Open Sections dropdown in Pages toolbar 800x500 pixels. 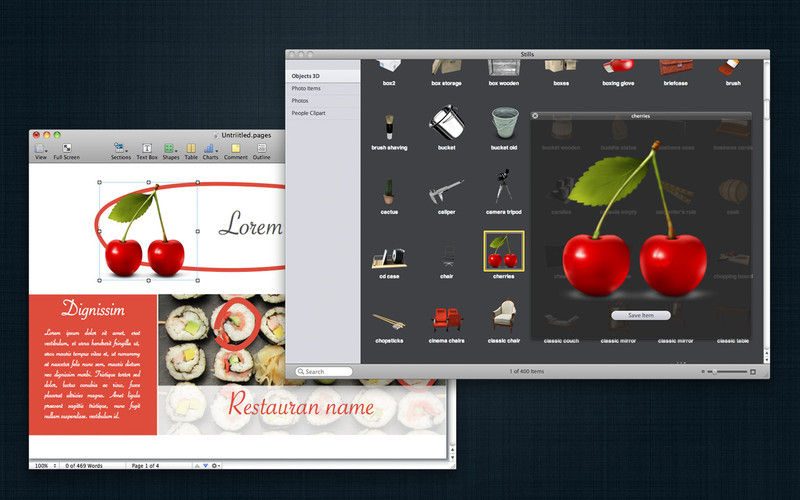[x=121, y=151]
